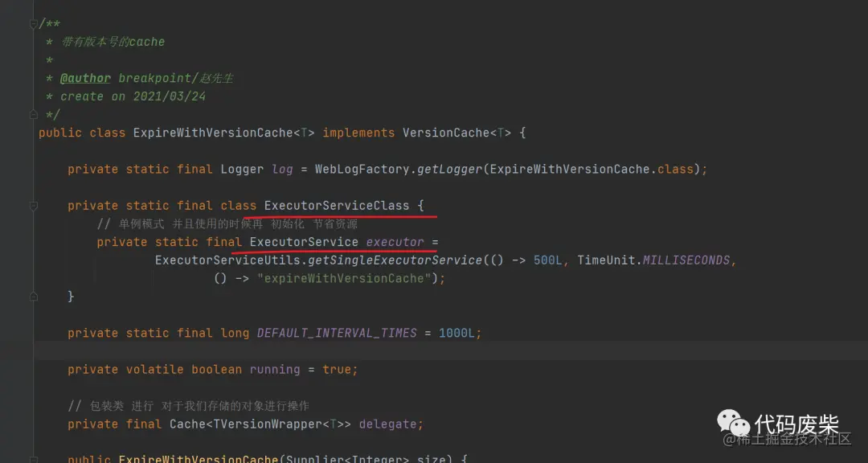Click the '500L' numeric literal
The image size is (868, 463).
click(547, 260)
